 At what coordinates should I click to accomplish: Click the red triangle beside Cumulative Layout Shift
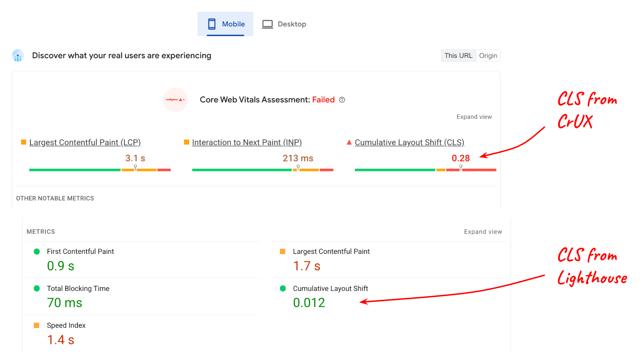[349, 142]
